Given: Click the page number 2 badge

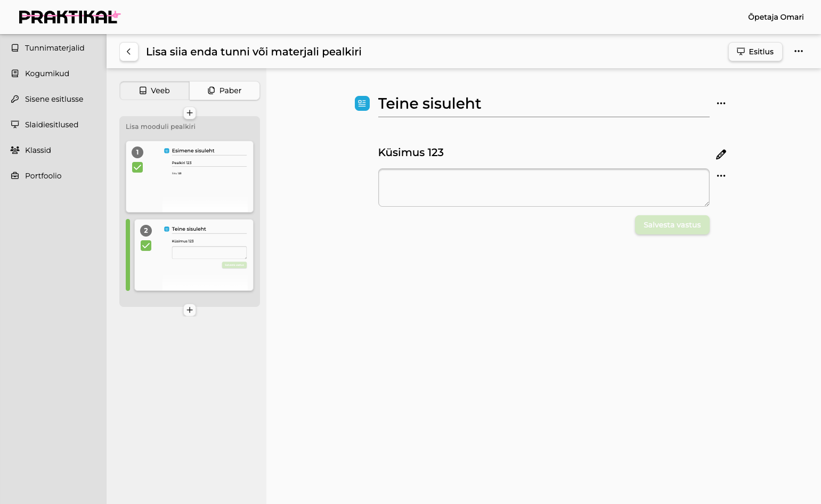Looking at the screenshot, I should point(146,231).
